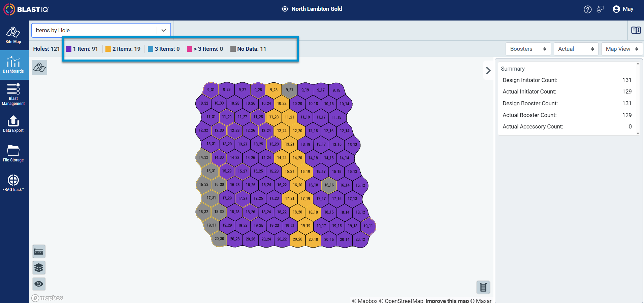Select hole 20_30 on the map
This screenshot has height=303, width=644.
click(219, 239)
